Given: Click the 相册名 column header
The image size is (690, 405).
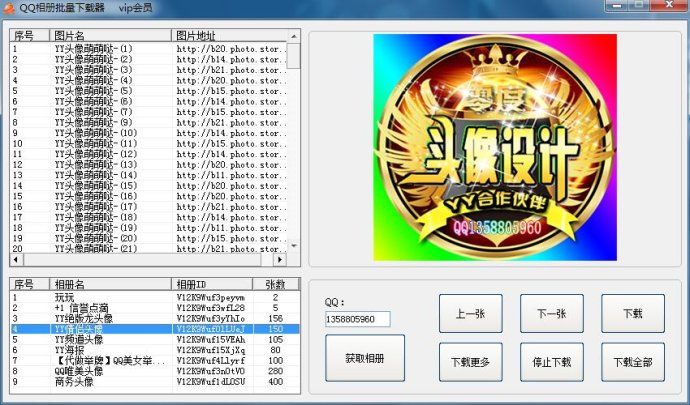Looking at the screenshot, I should (x=110, y=284).
